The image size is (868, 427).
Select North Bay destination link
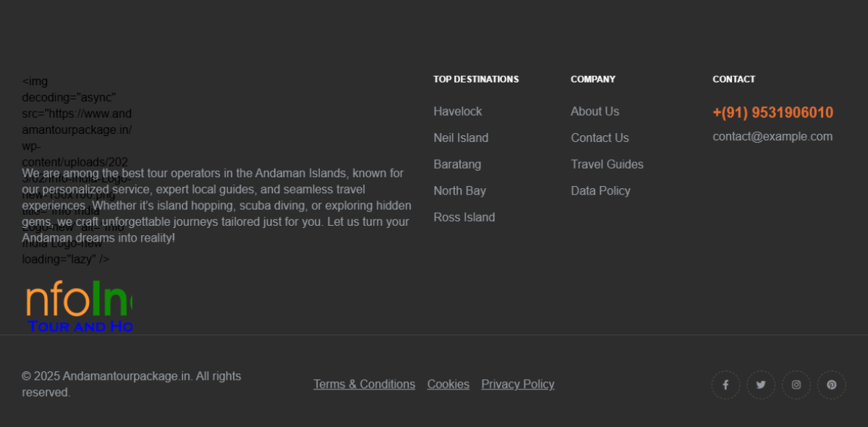(460, 191)
